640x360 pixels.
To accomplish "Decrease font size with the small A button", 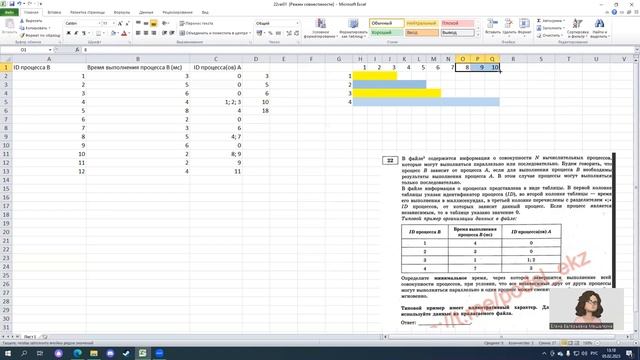I will coord(127,23).
